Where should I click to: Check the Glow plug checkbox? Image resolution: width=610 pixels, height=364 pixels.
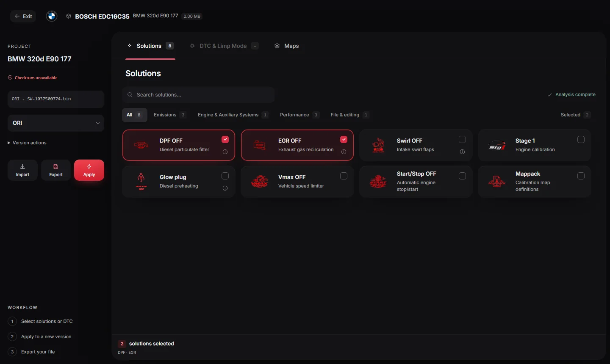(225, 176)
